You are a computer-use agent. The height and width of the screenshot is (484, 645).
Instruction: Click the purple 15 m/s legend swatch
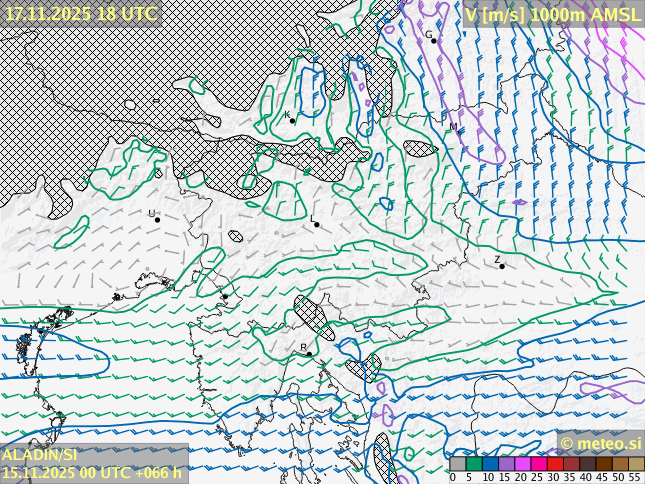(x=506, y=463)
